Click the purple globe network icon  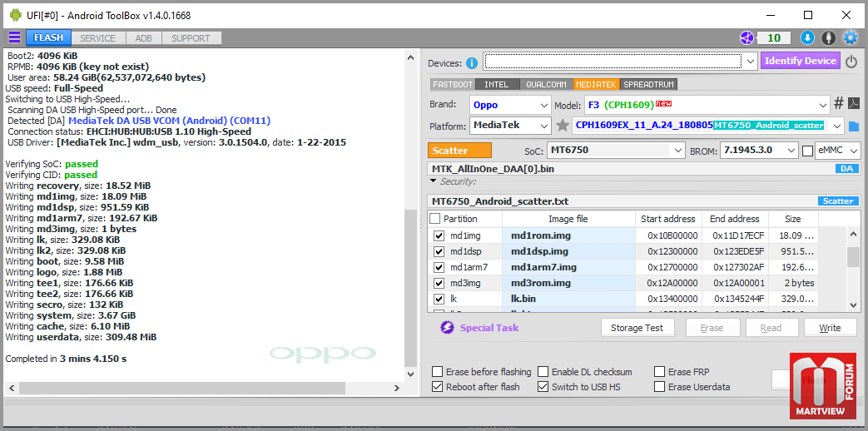pos(747,37)
